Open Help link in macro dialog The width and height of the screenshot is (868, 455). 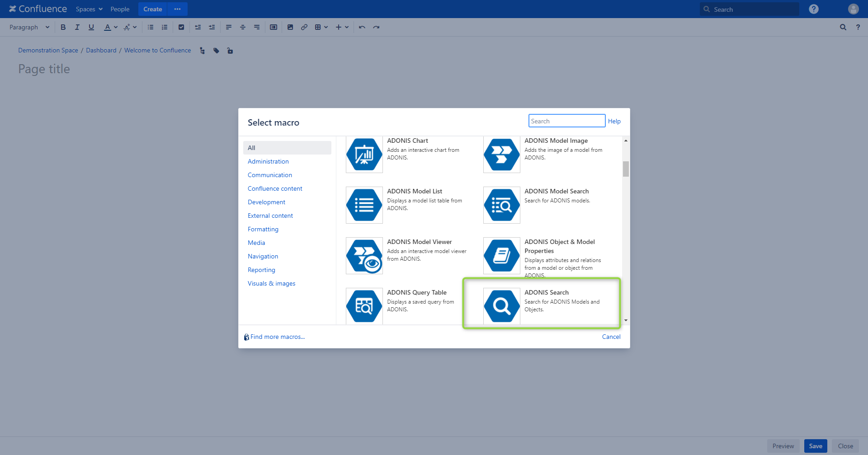click(x=614, y=121)
